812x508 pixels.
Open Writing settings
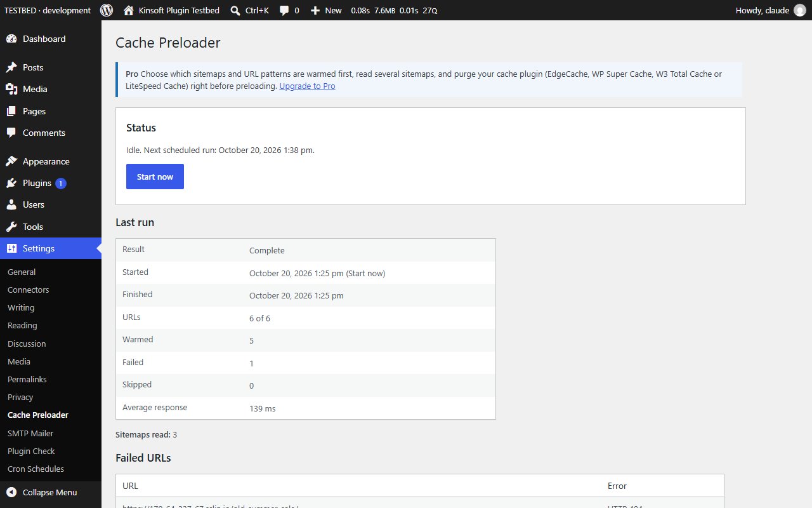point(21,307)
